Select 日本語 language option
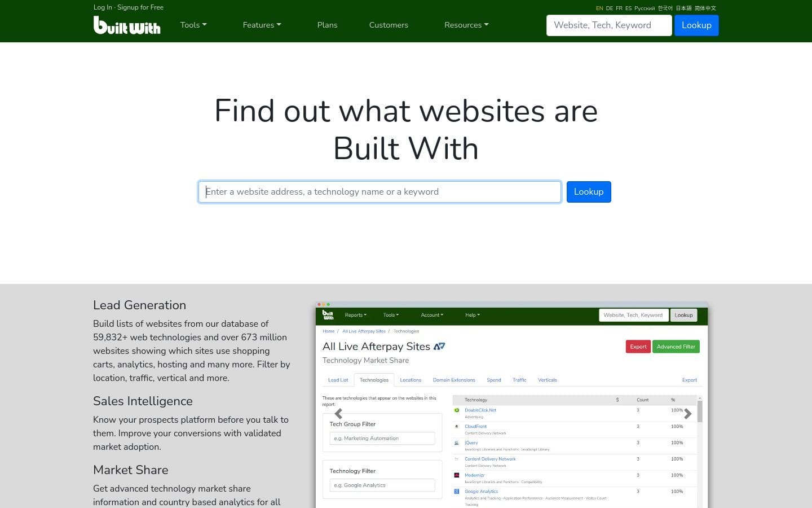 click(683, 8)
